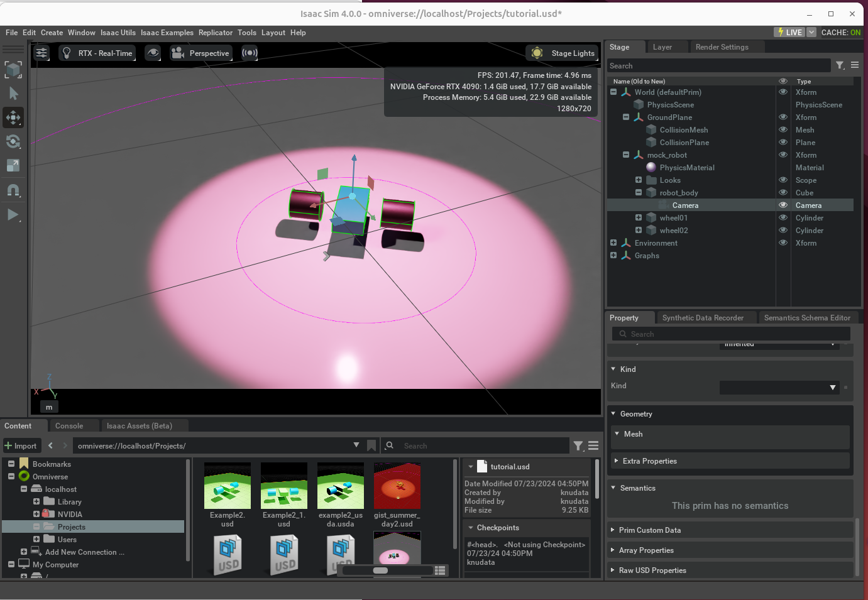Screen dimensions: 868x600
Task: Select the PhysicsMaterial prim
Action: [x=687, y=168]
